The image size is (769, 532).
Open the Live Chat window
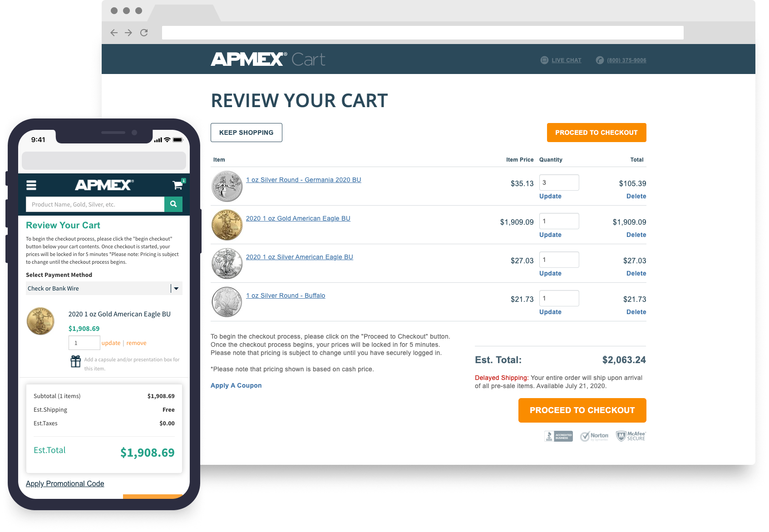point(566,60)
